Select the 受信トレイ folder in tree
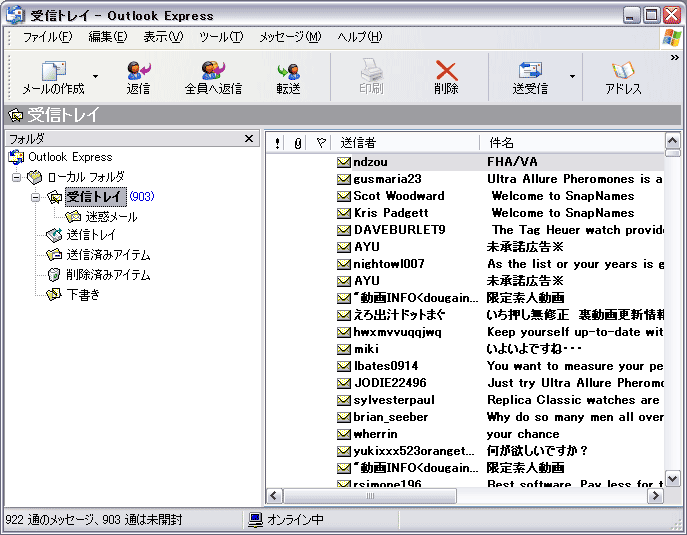The width and height of the screenshot is (687, 535). tap(96, 197)
